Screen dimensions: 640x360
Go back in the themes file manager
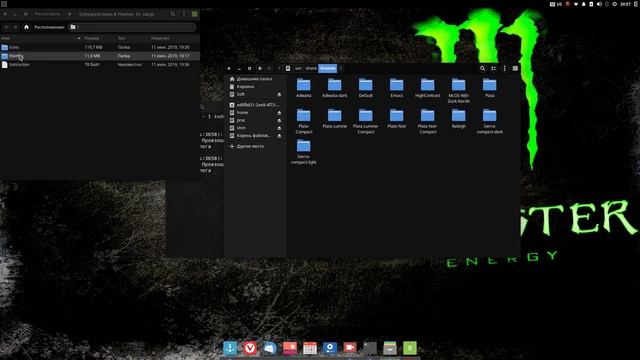tap(260, 69)
